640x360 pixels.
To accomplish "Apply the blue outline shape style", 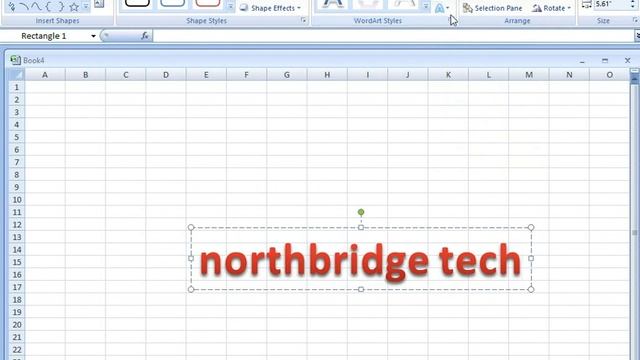I will pos(172,4).
